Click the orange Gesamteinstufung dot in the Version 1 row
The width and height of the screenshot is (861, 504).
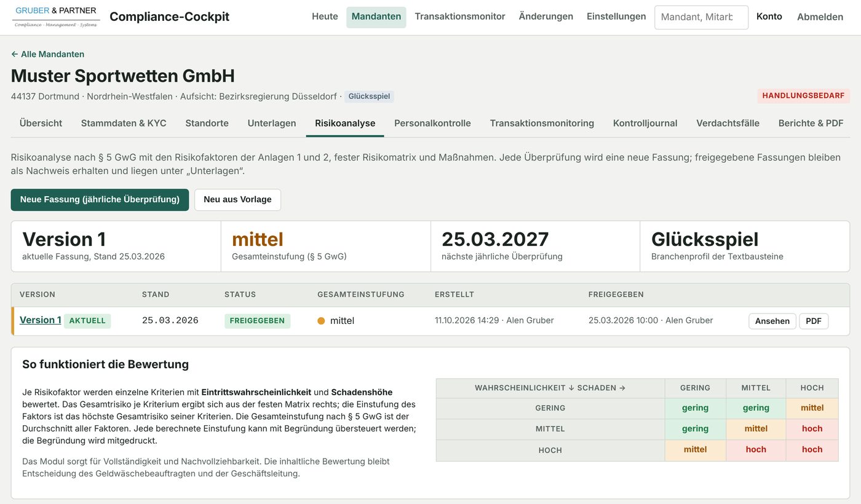(x=321, y=321)
